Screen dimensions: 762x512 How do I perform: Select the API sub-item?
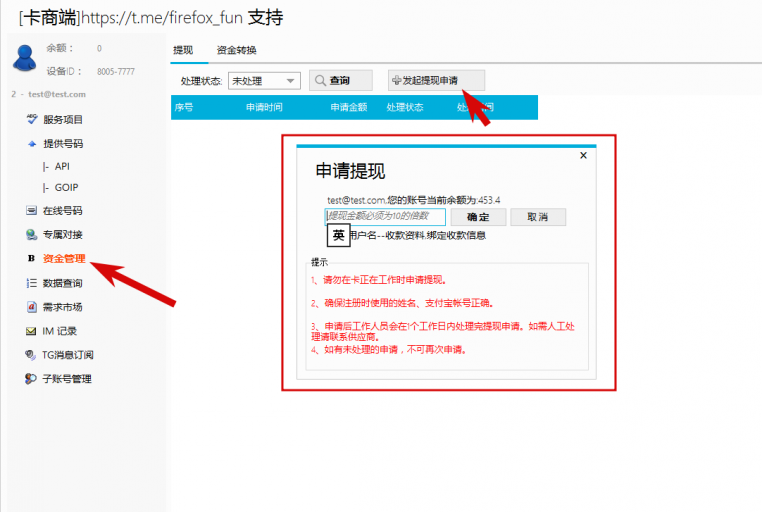click(x=62, y=166)
